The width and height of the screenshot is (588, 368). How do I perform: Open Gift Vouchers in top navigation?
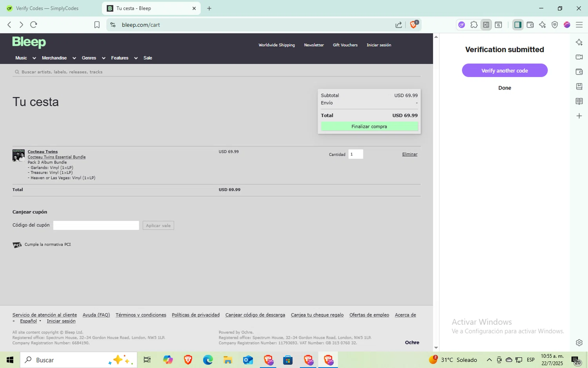point(345,45)
